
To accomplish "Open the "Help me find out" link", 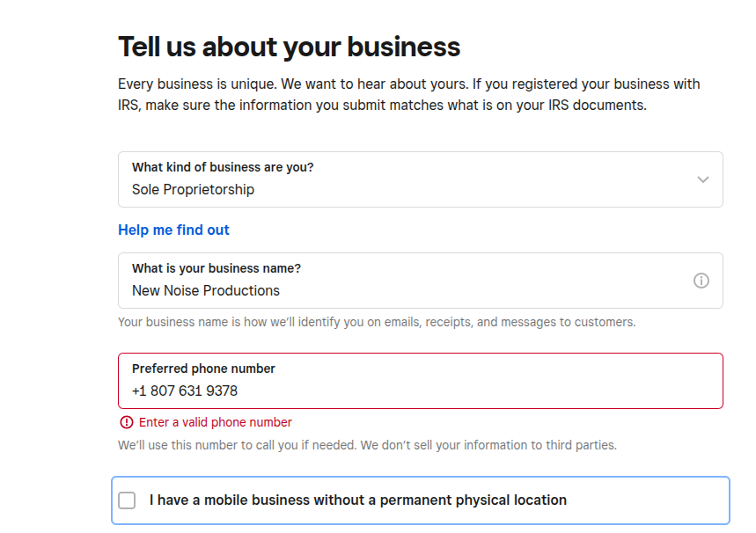I will click(173, 230).
